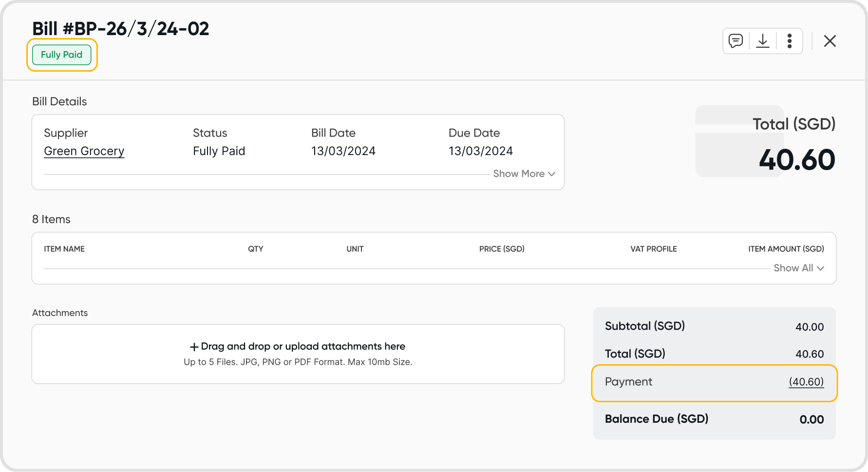Open the three-dot more options menu
Viewport: 868px width, 472px height.
[x=790, y=41]
